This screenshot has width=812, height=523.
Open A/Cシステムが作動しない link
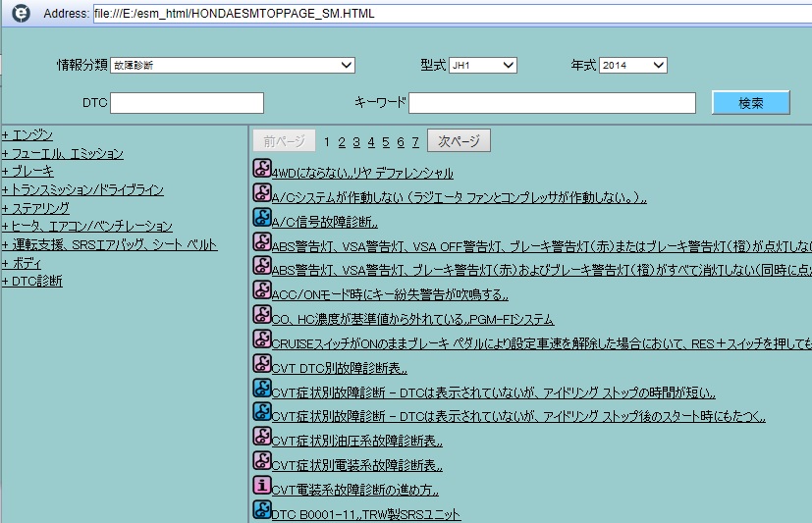tap(460, 197)
